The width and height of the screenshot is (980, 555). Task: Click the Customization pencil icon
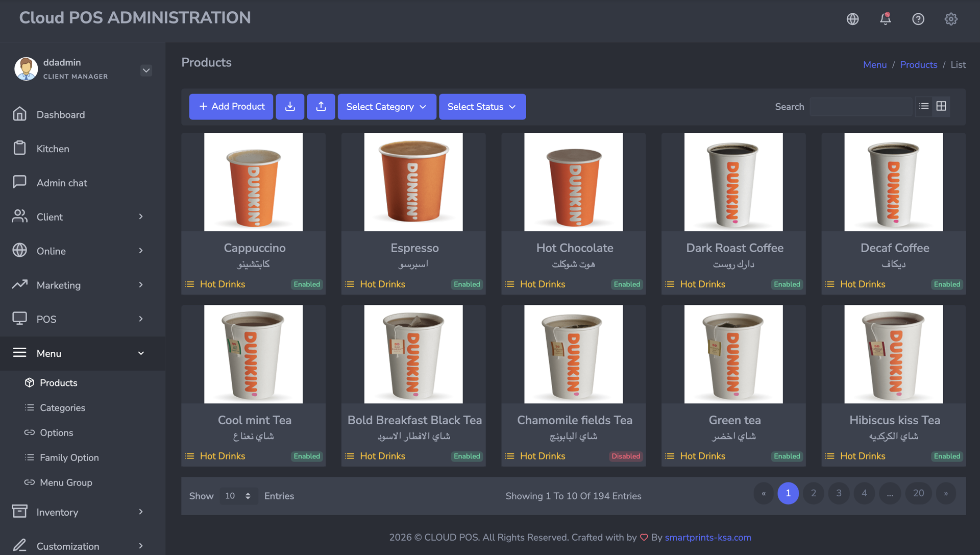(x=19, y=545)
